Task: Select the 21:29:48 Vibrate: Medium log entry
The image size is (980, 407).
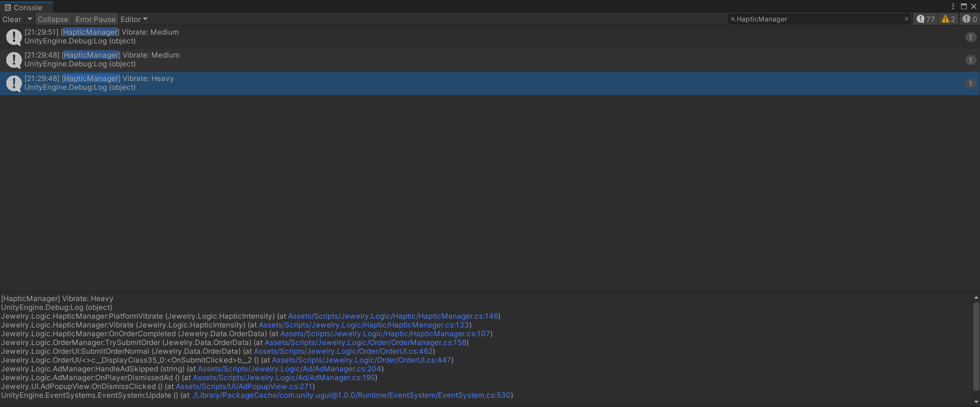Action: [490, 60]
